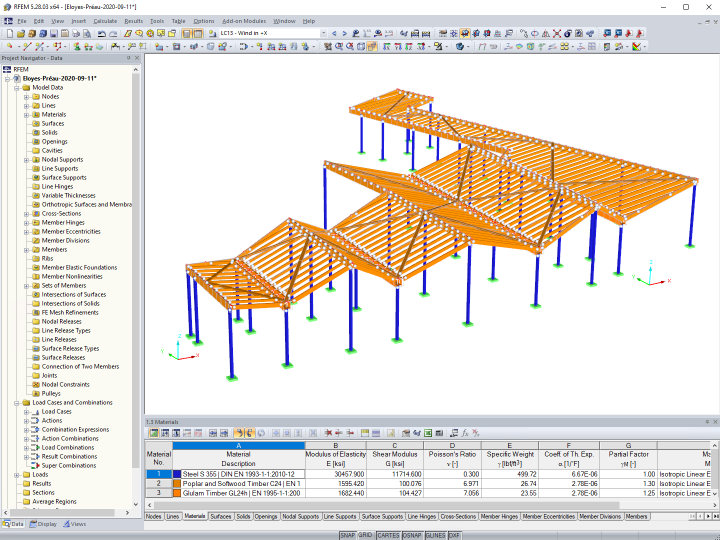Toggle the Project Navigator display button
The width and height of the screenshot is (720, 540).
186,34
